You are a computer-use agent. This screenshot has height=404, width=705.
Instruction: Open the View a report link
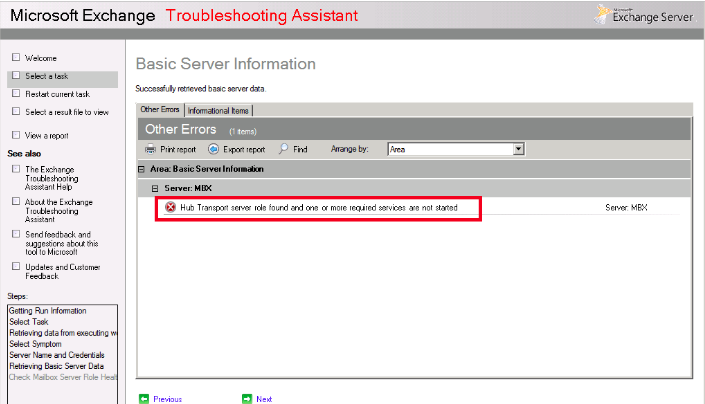47,135
